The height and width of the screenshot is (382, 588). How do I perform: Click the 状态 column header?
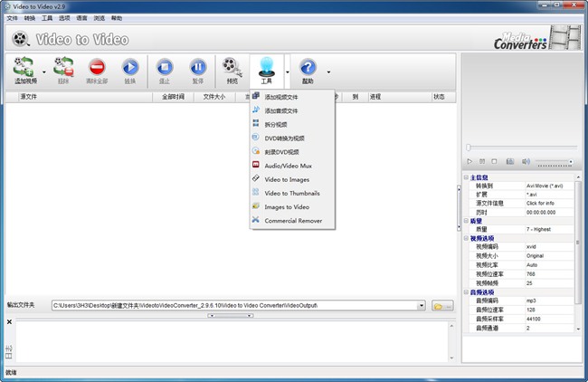pos(443,97)
